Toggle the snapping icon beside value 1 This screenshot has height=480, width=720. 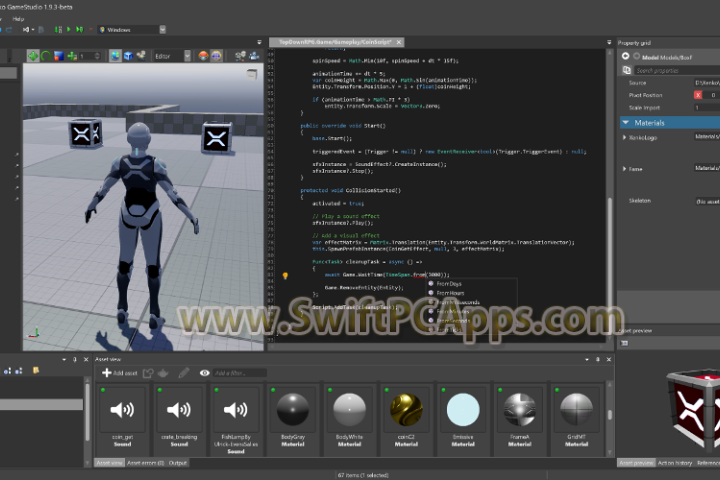(x=72, y=56)
